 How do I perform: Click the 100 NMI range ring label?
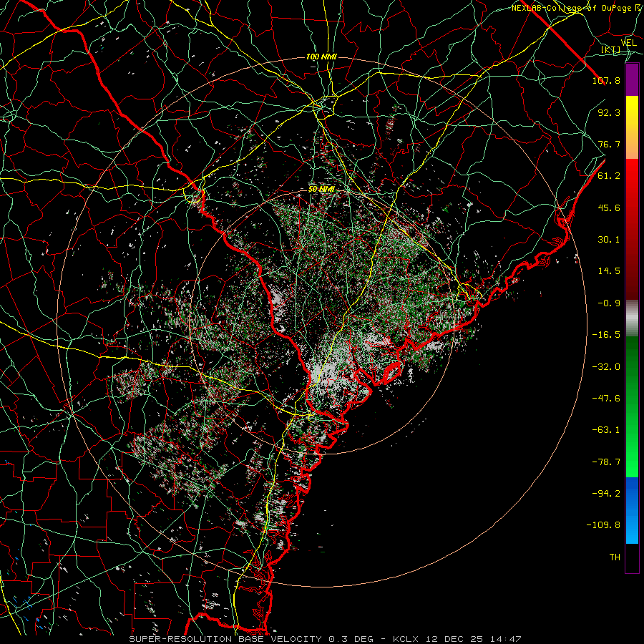(x=321, y=57)
